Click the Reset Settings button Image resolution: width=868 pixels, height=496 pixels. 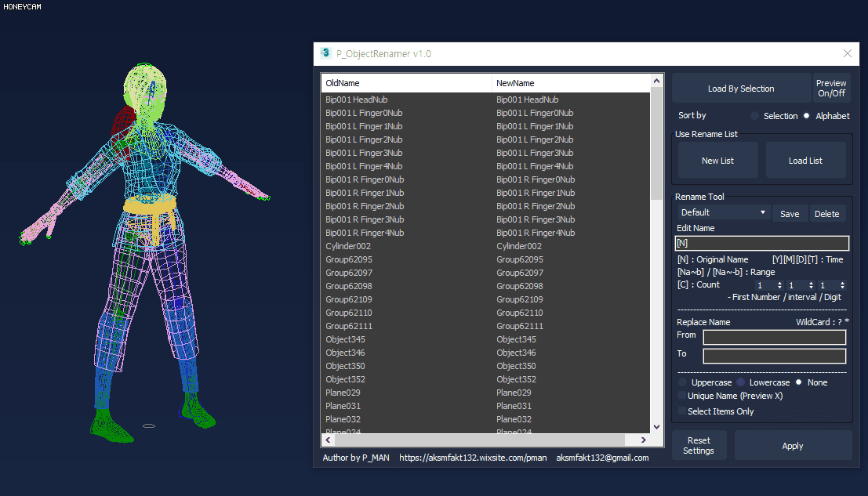pos(699,445)
